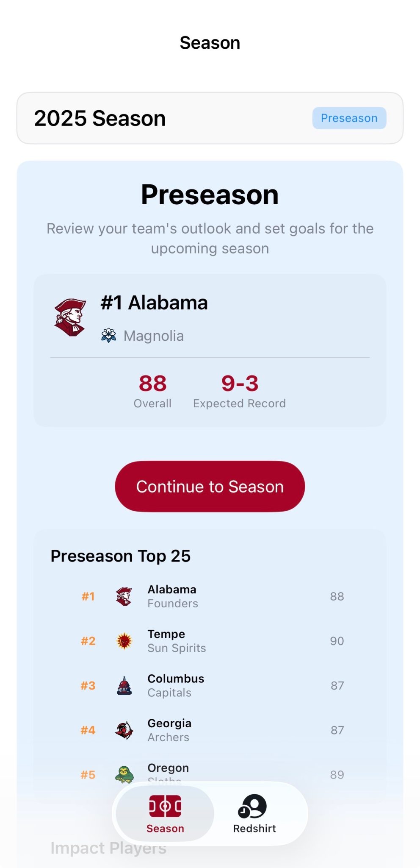Select the Columbus Capitals dome logo
The height and width of the screenshot is (868, 420).
(124, 685)
